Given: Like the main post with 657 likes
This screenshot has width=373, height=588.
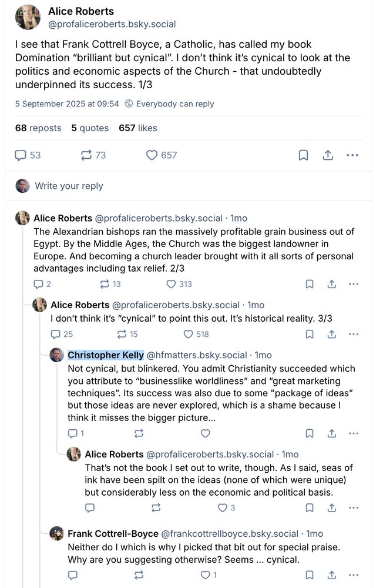Looking at the screenshot, I should 161,155.
